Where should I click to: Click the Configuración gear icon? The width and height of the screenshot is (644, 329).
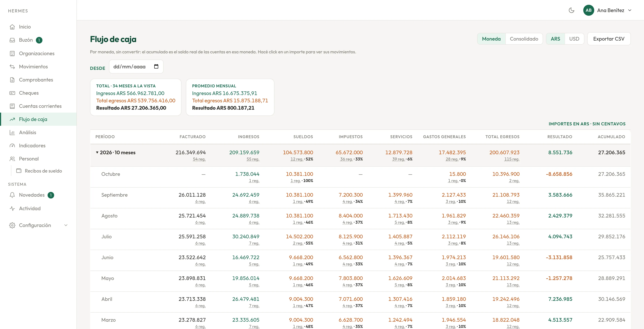12,225
